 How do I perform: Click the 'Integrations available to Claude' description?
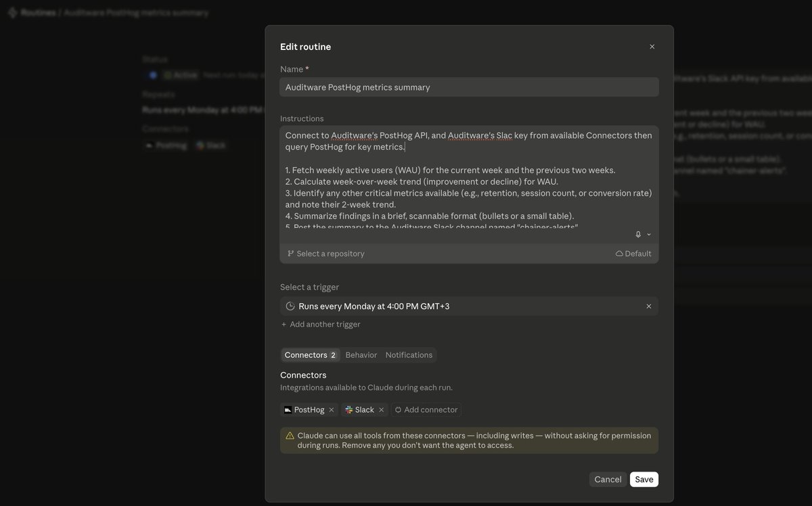coord(366,388)
